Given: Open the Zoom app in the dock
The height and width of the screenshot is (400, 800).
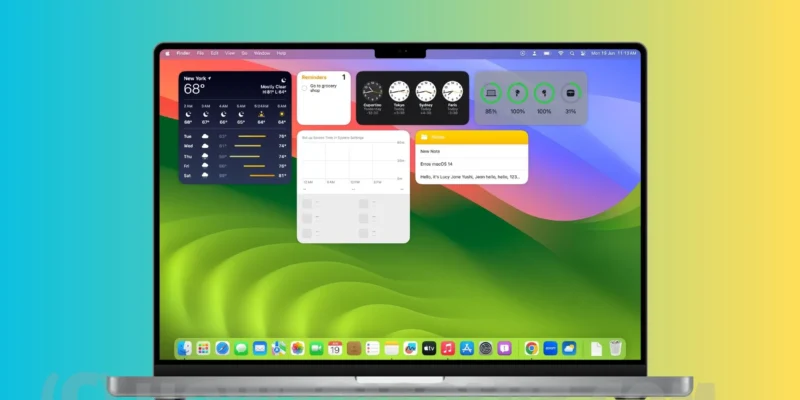Looking at the screenshot, I should pos(551,348).
